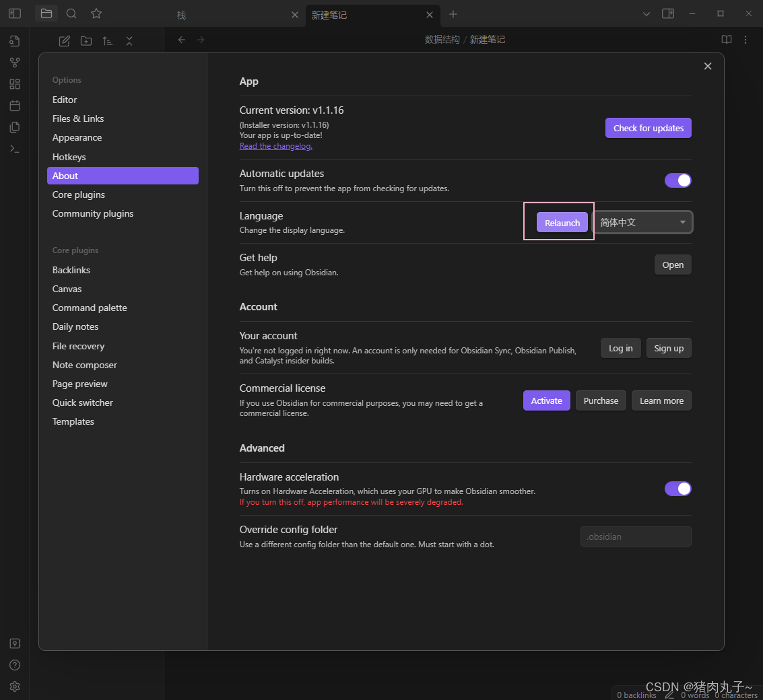Open more options vertical dots
763x700 pixels.
(x=745, y=40)
